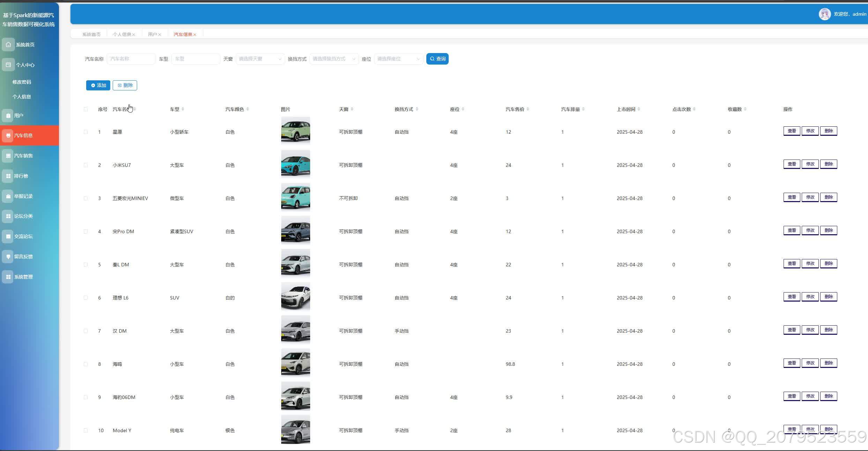Click the 排行榜 sidebar icon

[x=8, y=176]
